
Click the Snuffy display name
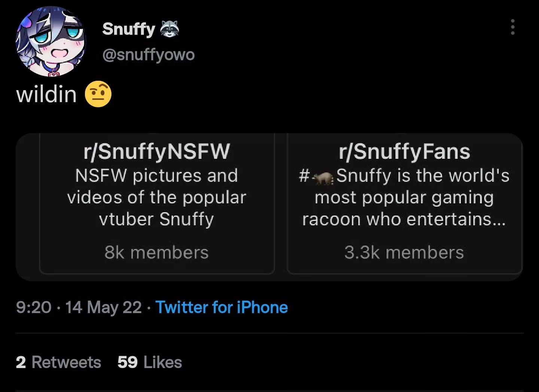tap(128, 29)
